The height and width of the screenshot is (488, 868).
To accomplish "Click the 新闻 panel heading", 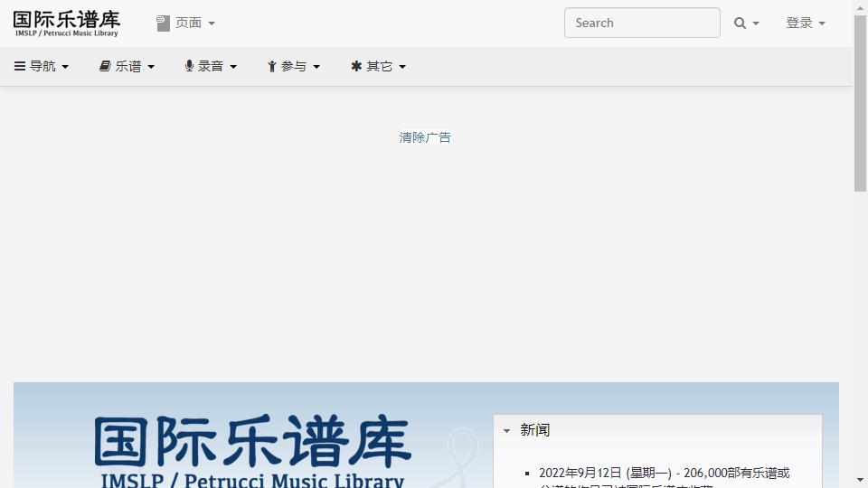I will click(x=534, y=430).
